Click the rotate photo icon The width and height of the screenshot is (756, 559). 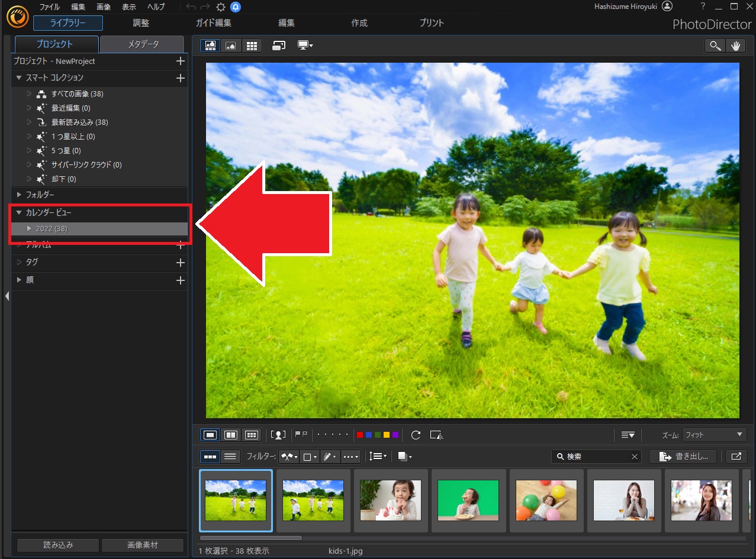click(x=416, y=435)
